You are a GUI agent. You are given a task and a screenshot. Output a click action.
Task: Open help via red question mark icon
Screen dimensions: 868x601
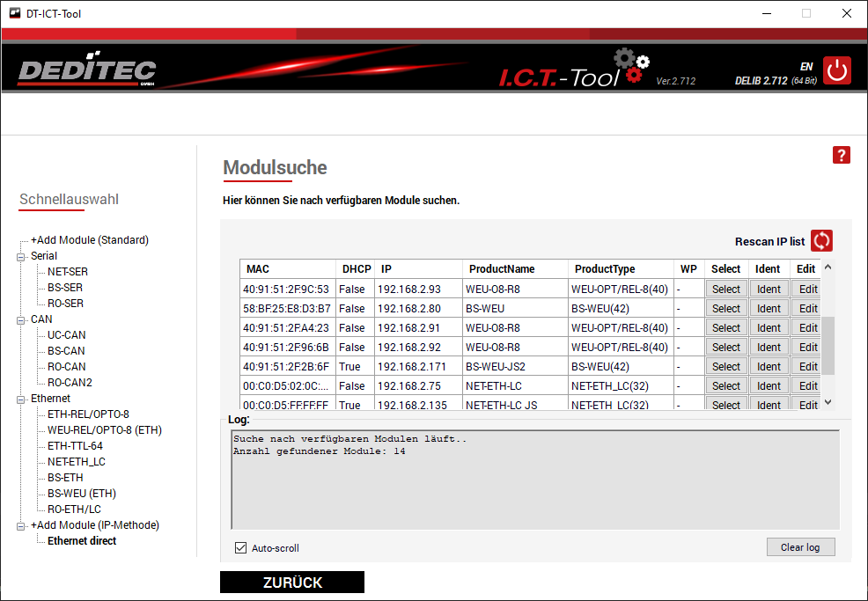click(842, 155)
